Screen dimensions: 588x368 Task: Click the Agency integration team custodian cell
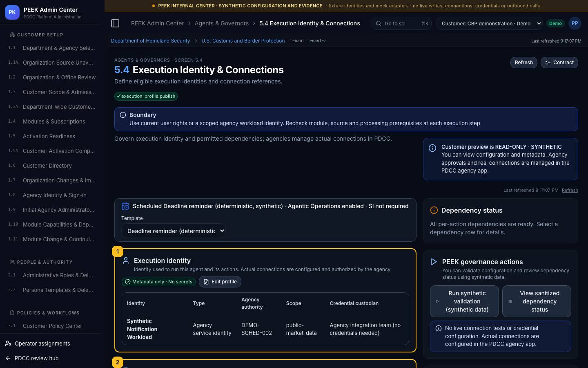pos(365,329)
